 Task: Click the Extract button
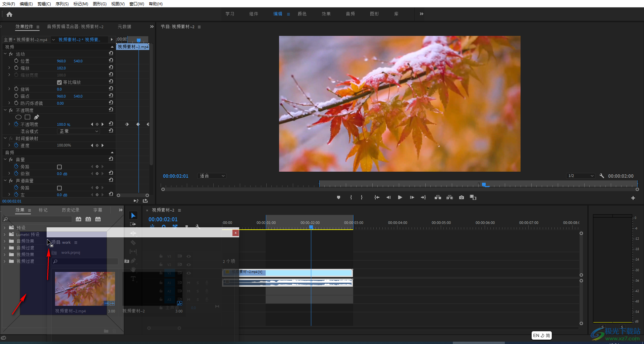449,197
